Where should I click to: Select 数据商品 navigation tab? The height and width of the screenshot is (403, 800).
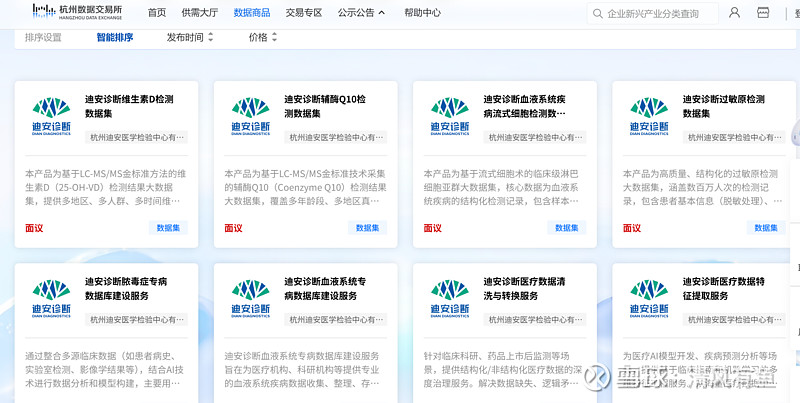(252, 13)
